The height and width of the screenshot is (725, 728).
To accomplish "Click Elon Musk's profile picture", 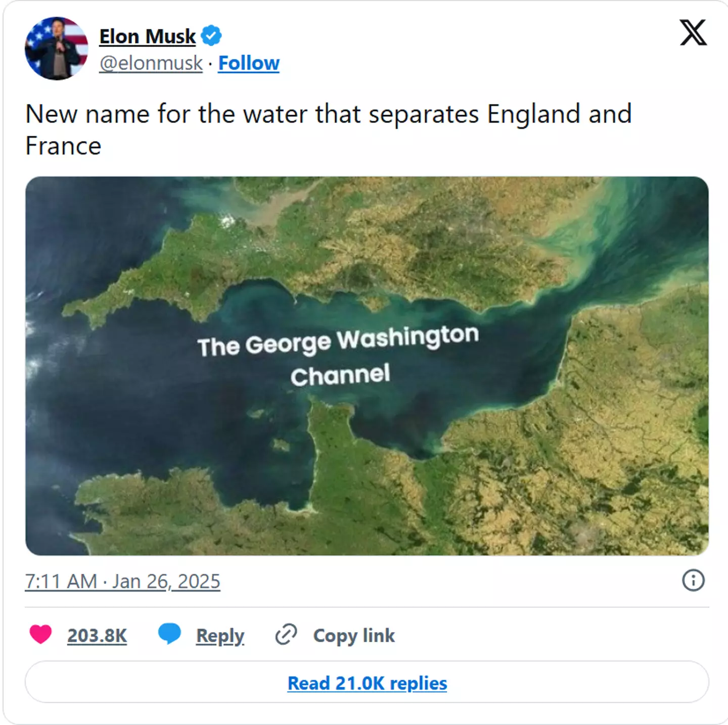I will tap(57, 48).
